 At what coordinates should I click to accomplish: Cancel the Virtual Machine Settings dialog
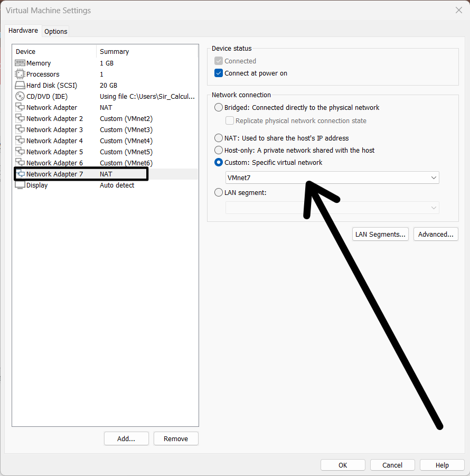392,465
